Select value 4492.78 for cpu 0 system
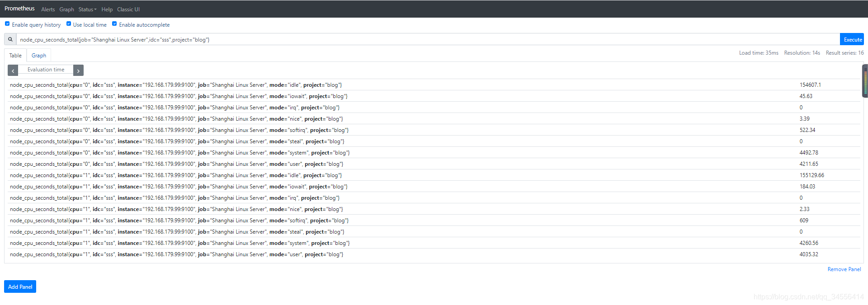This screenshot has width=868, height=305. (809, 153)
